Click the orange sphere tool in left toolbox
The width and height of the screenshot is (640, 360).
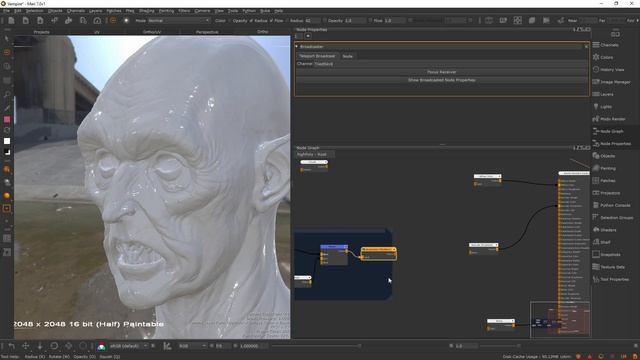7,196
